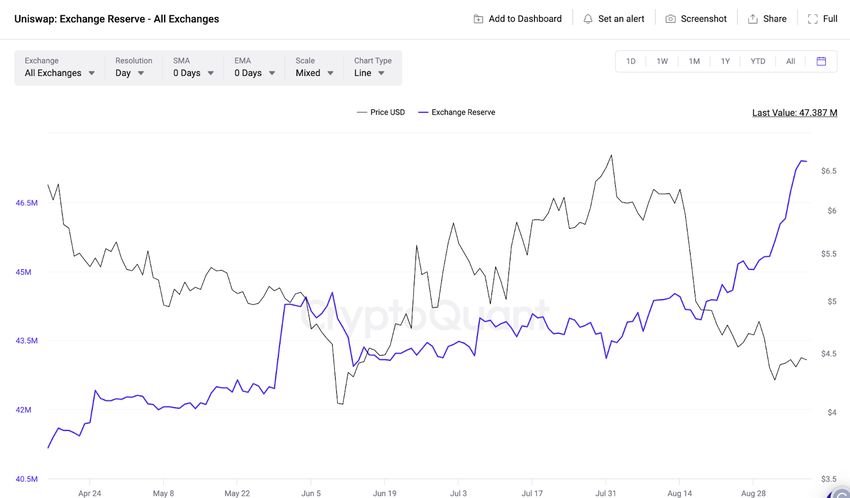
Task: Click the Set an alert bell icon
Action: pos(588,19)
